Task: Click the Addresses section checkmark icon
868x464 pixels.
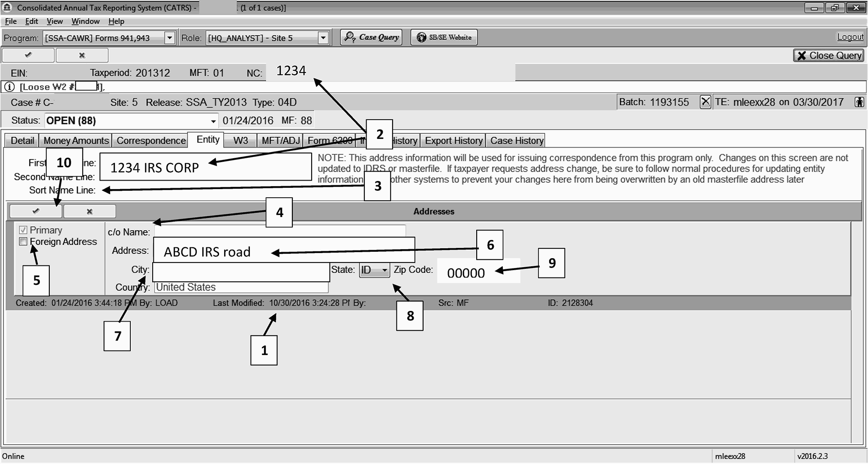Action: click(x=36, y=211)
